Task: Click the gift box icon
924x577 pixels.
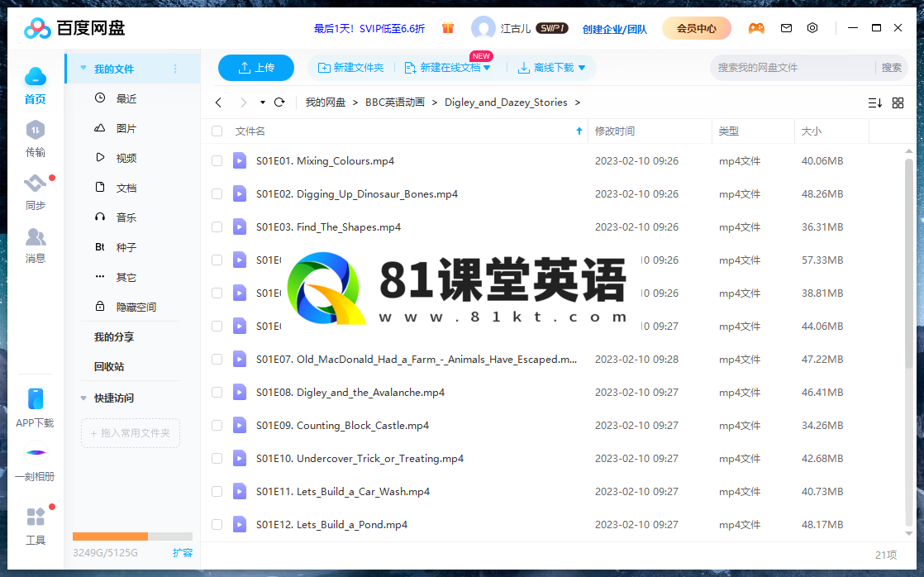Action: (448, 28)
